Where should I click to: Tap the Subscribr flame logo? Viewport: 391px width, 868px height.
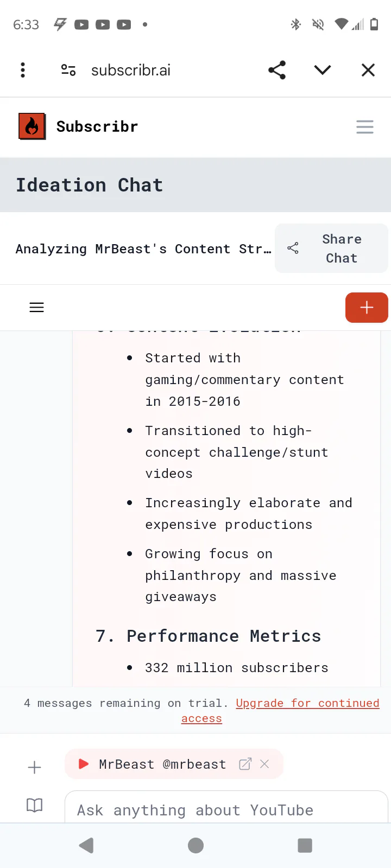point(32,126)
